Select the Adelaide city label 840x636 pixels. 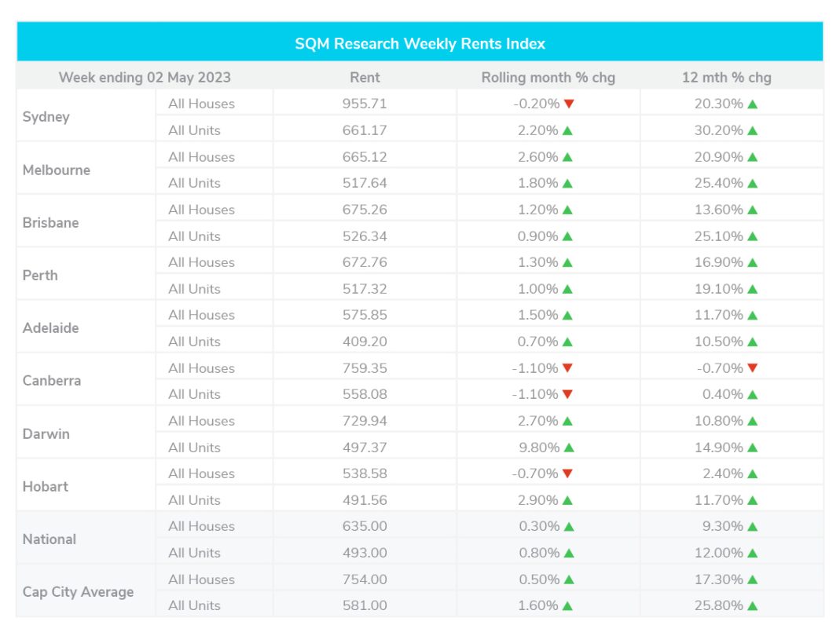[x=50, y=327]
